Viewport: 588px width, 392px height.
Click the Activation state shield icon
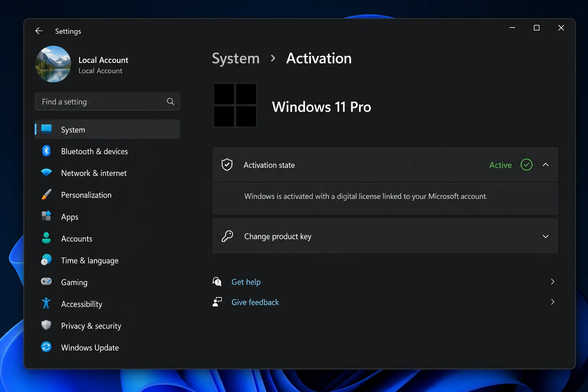coord(227,165)
